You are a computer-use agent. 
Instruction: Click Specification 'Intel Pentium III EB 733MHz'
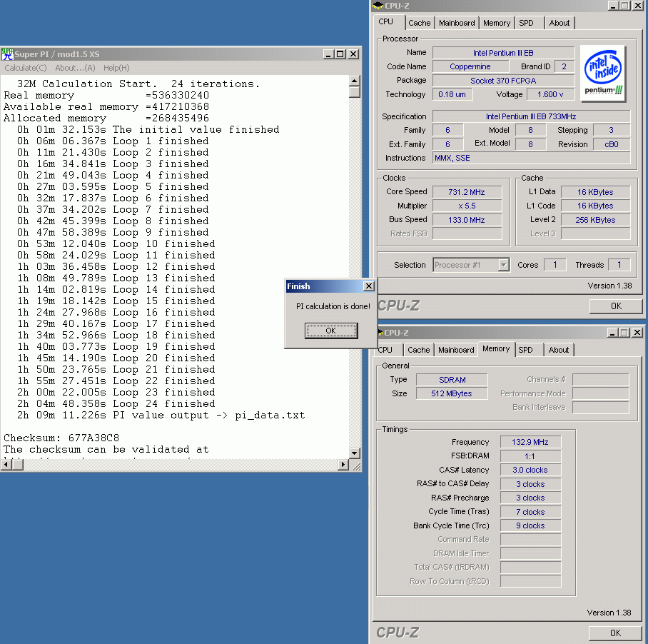531,116
